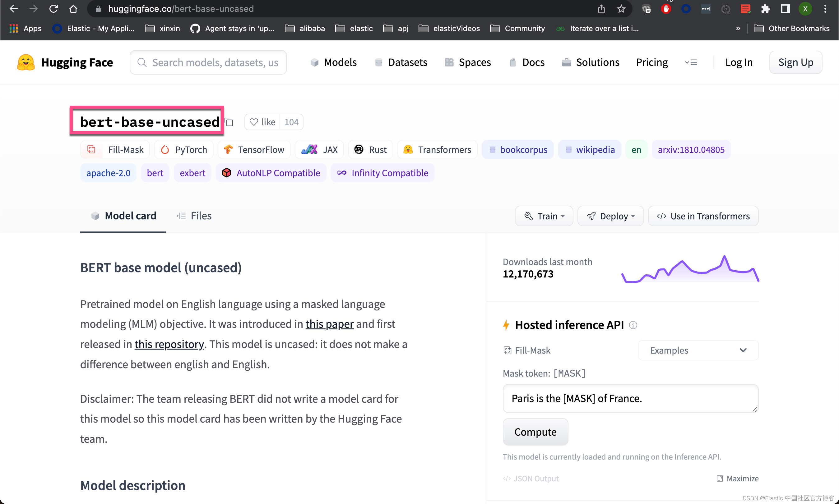
Task: Copy the bert-base-uncased model name icon
Action: click(x=229, y=122)
